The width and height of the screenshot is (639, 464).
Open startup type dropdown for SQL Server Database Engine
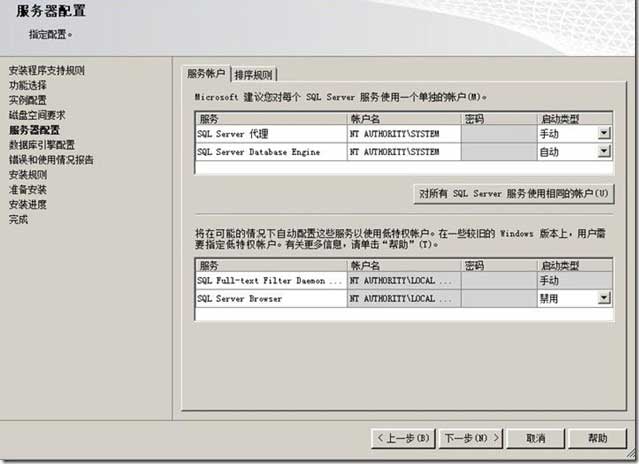[604, 152]
